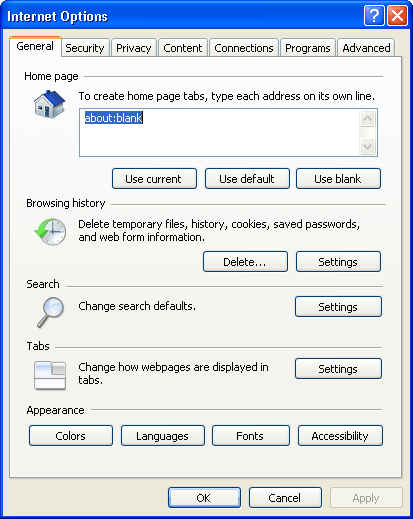Click the Search magnifying glass icon
Image resolution: width=413 pixels, height=519 pixels.
click(50, 312)
